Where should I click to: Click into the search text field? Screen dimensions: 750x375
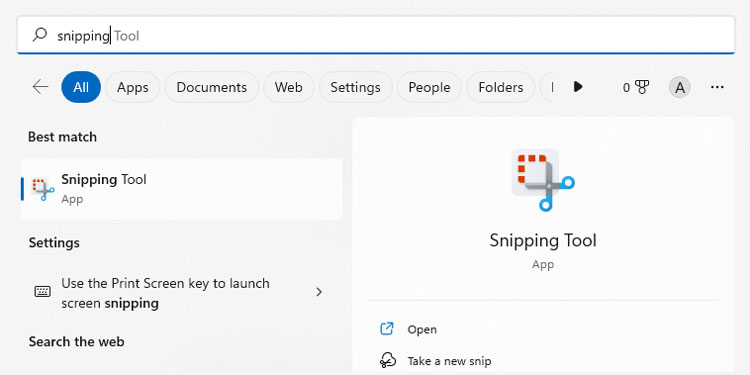(x=376, y=35)
